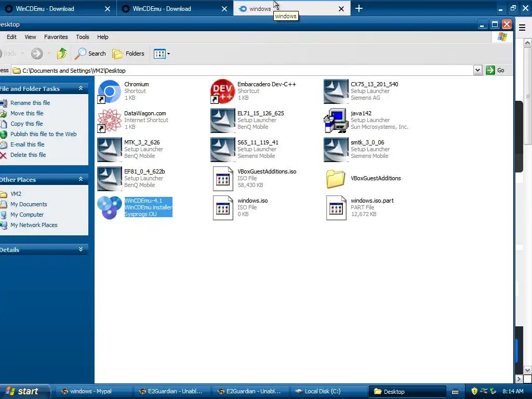Click Copy this file link
532x399 pixels.
26,124
